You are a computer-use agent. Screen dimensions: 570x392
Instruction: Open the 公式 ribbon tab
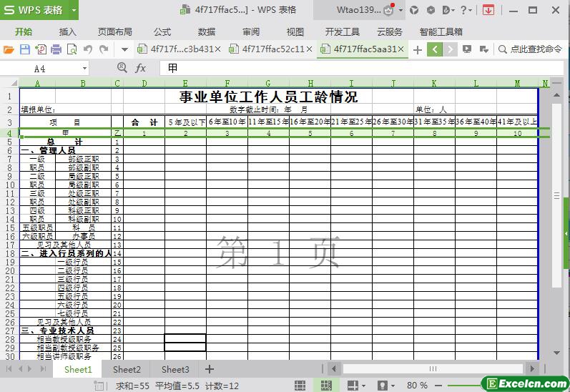162,32
